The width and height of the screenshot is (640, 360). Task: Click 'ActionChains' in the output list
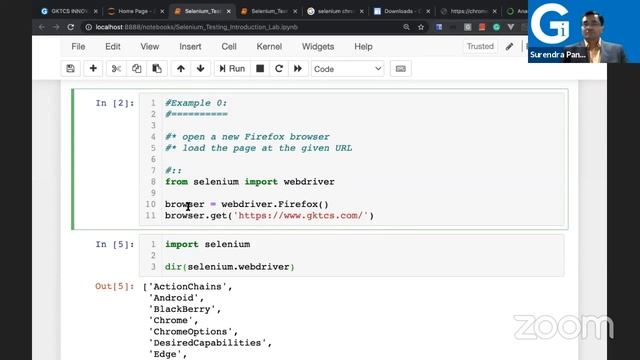pos(187,287)
